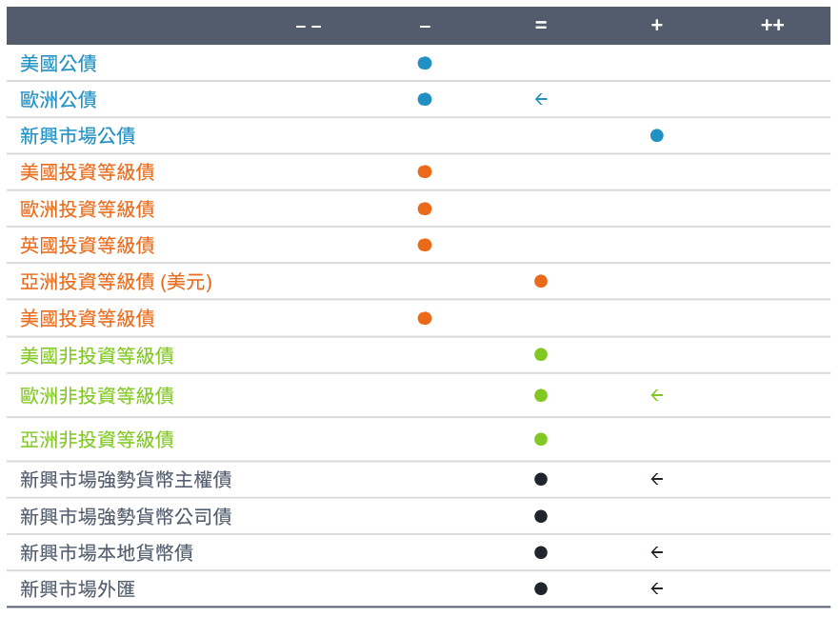Click the green left arrow in 歐洲非投資等級債 row

point(656,395)
